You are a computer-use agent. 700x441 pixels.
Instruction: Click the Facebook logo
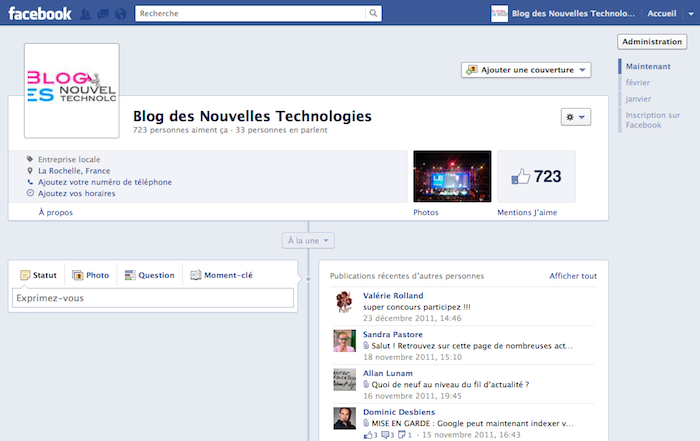coord(40,13)
